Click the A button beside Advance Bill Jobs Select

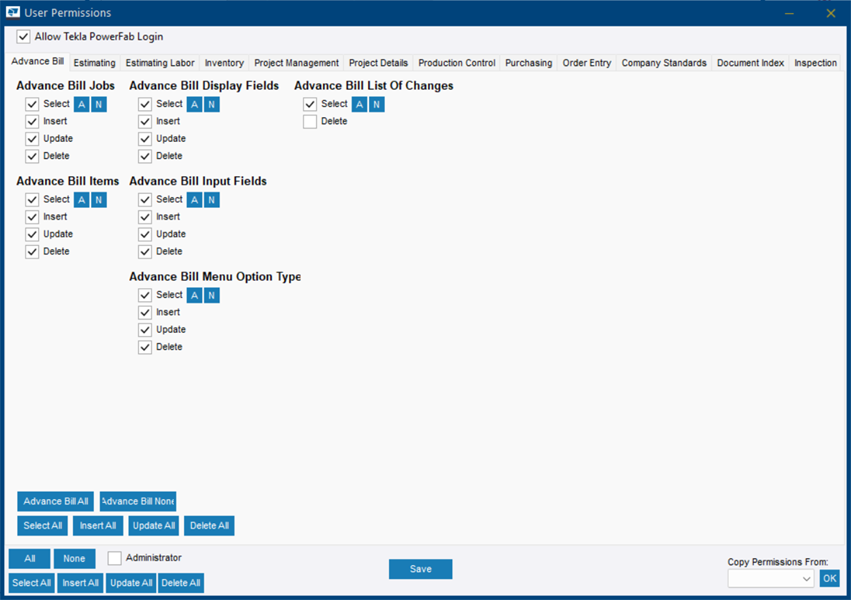[x=81, y=104]
